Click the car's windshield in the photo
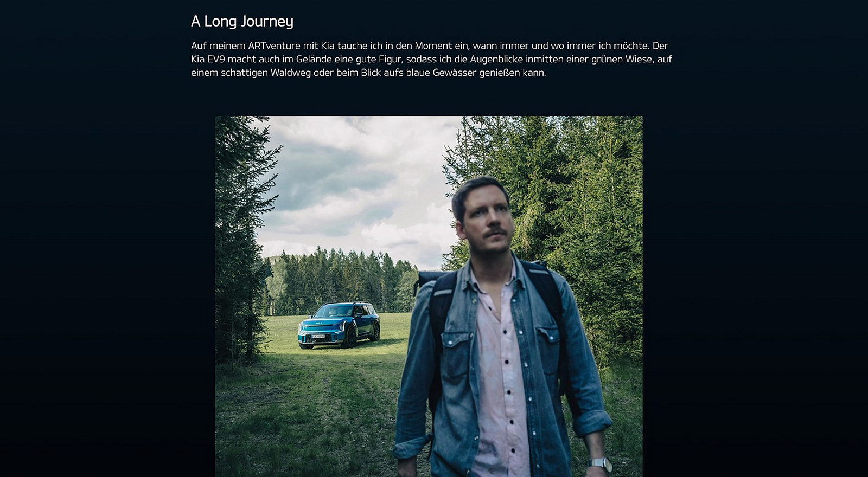868x477 pixels. tap(333, 311)
